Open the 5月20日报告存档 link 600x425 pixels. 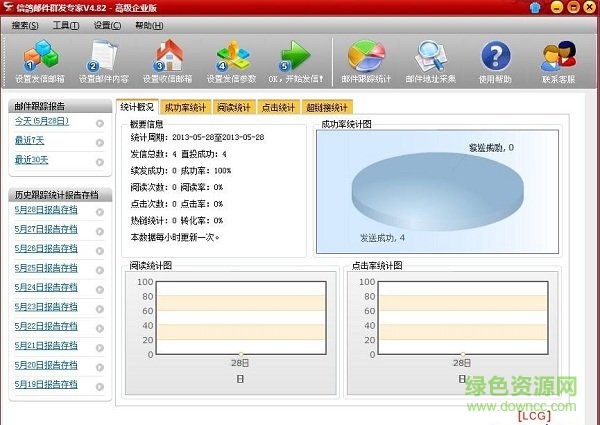[x=46, y=365]
